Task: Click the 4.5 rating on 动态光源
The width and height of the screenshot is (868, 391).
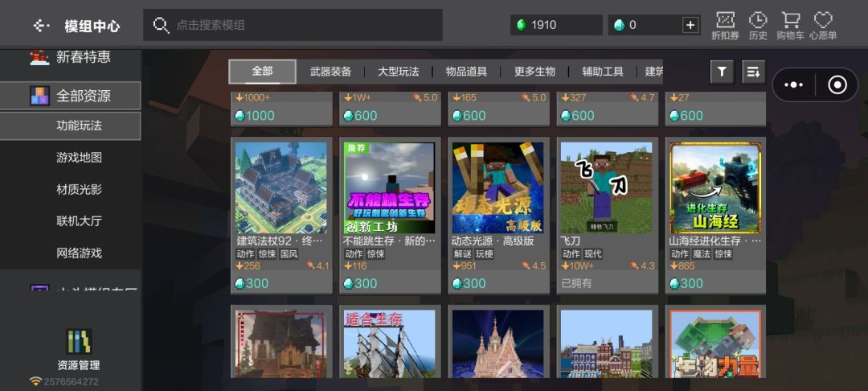Action: click(x=534, y=265)
